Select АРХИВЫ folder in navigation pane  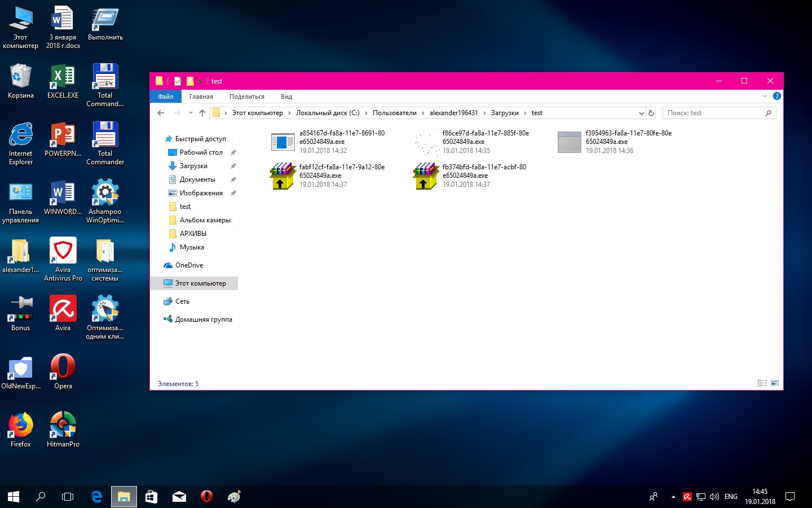(193, 234)
